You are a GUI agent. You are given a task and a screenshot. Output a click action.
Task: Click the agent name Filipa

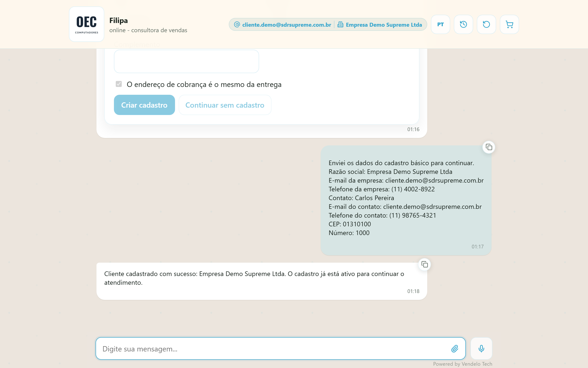coord(118,20)
